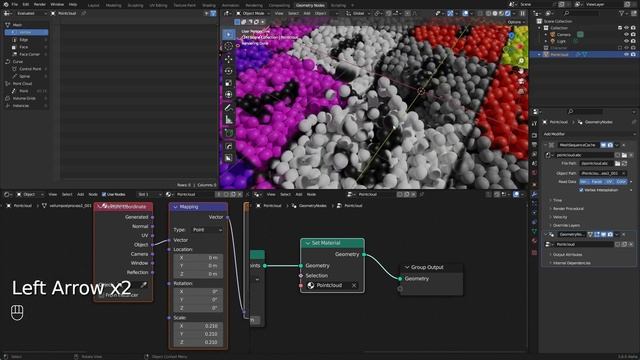The height and width of the screenshot is (360, 640).
Task: Toggle Camera visibility eye in outliner
Action: point(627,35)
